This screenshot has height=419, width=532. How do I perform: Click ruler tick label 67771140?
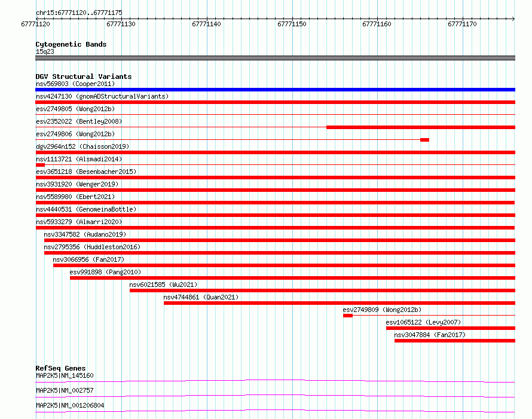[206, 24]
